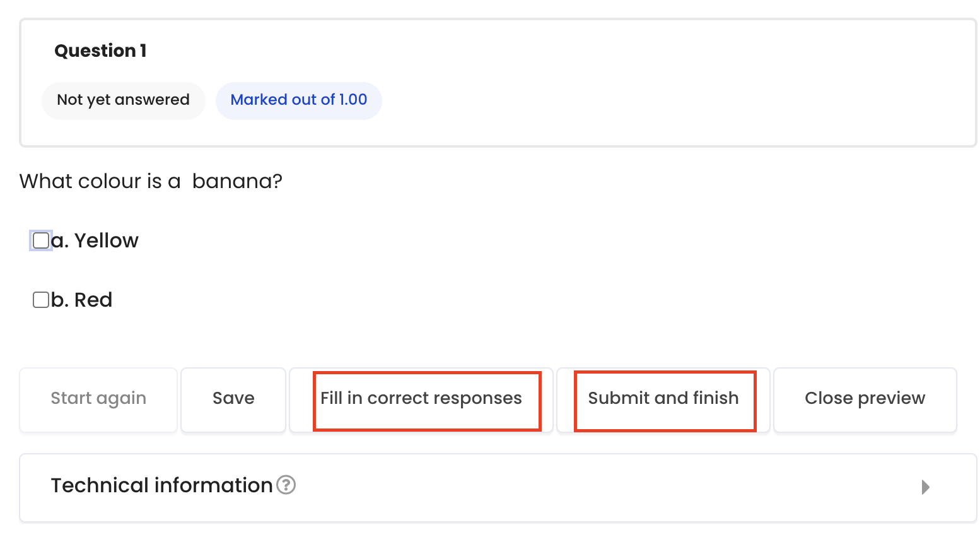
Task: Select the 'Yellow' answer label text
Action: click(107, 240)
